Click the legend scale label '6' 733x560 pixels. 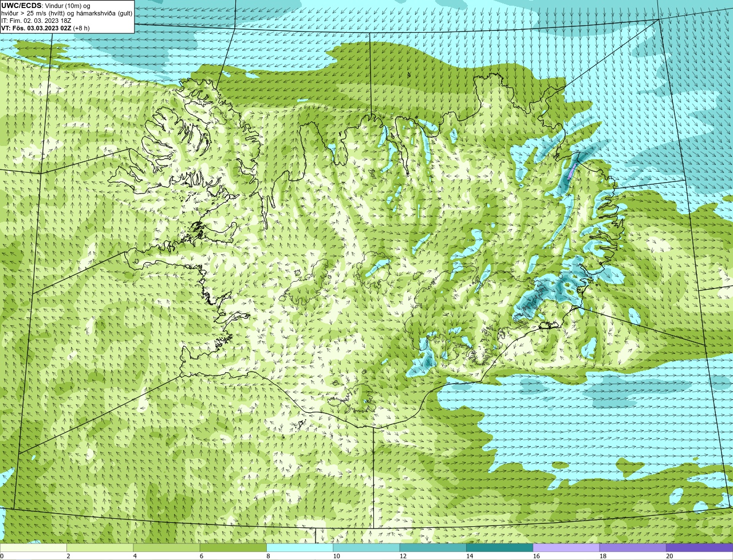[202, 556]
